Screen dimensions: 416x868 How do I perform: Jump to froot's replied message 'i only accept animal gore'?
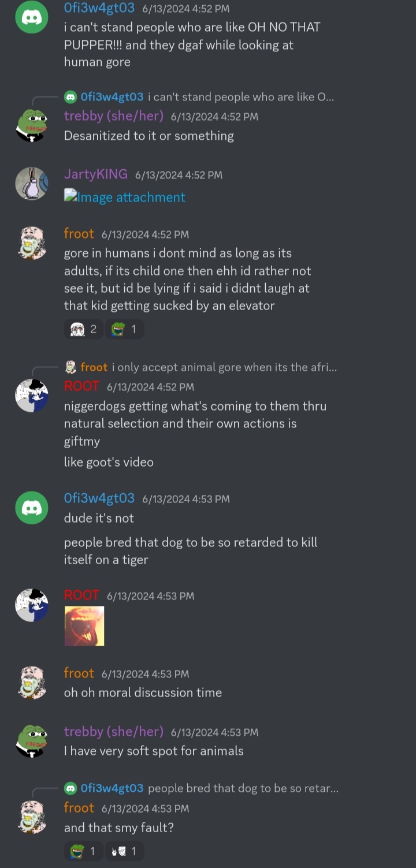pyautogui.click(x=224, y=367)
